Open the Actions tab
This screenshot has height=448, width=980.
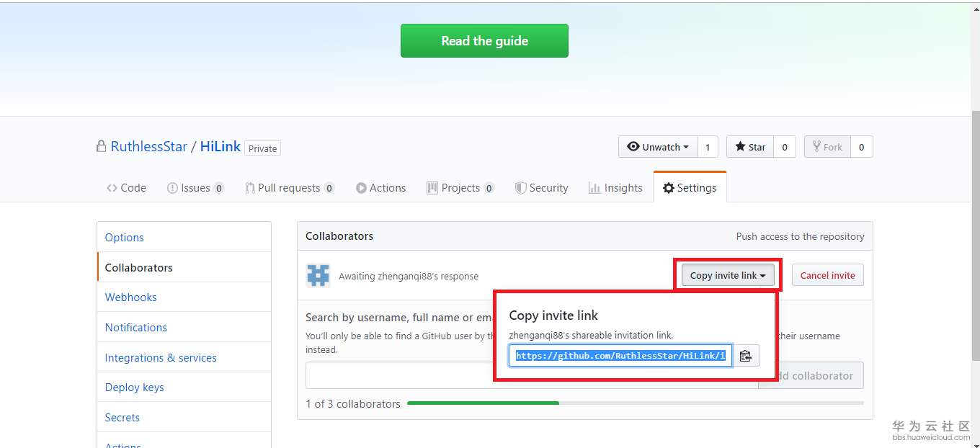[x=380, y=188]
